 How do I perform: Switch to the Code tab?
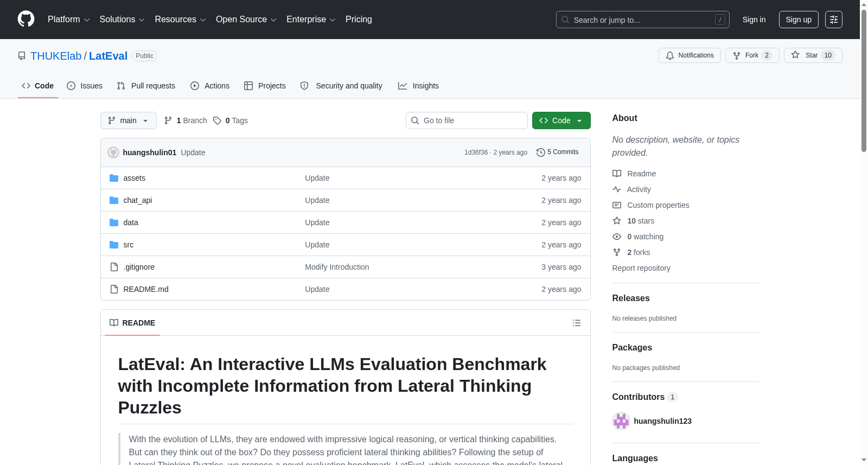[38, 86]
